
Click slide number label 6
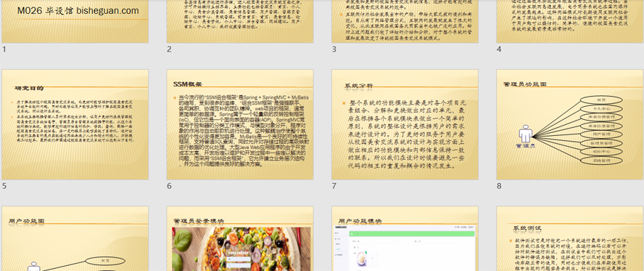[x=169, y=186]
